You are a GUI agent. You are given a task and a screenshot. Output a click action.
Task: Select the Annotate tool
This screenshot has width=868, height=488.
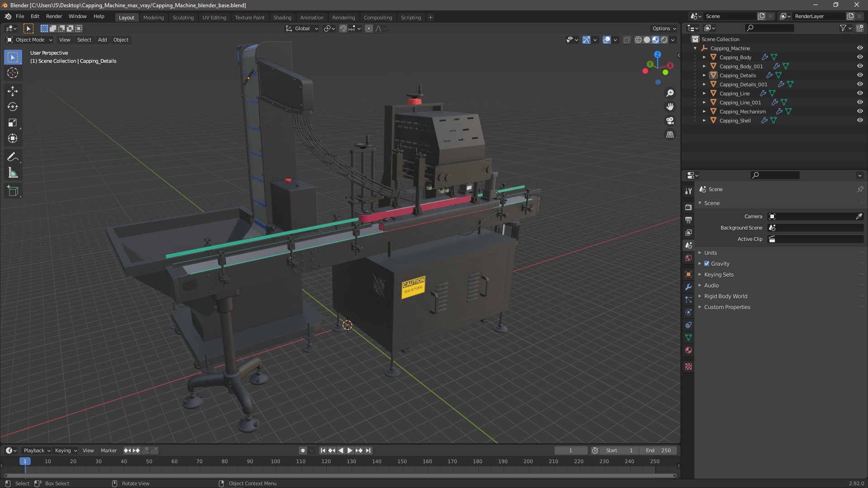point(13,157)
